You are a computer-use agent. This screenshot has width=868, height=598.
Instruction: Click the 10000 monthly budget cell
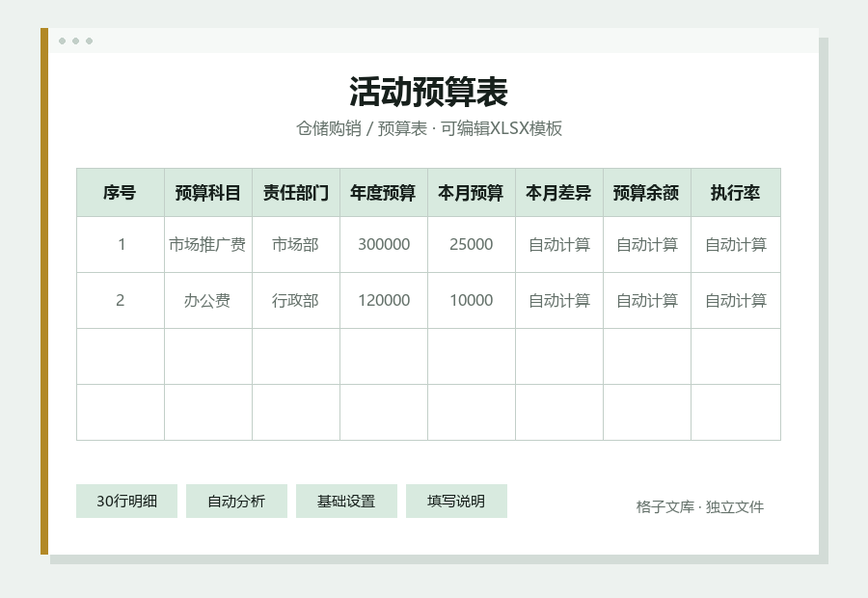[472, 301]
